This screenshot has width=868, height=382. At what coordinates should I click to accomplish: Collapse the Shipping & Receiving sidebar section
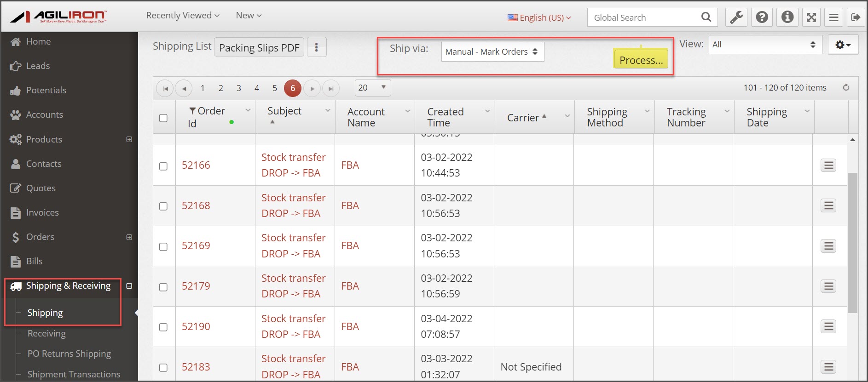click(x=129, y=286)
